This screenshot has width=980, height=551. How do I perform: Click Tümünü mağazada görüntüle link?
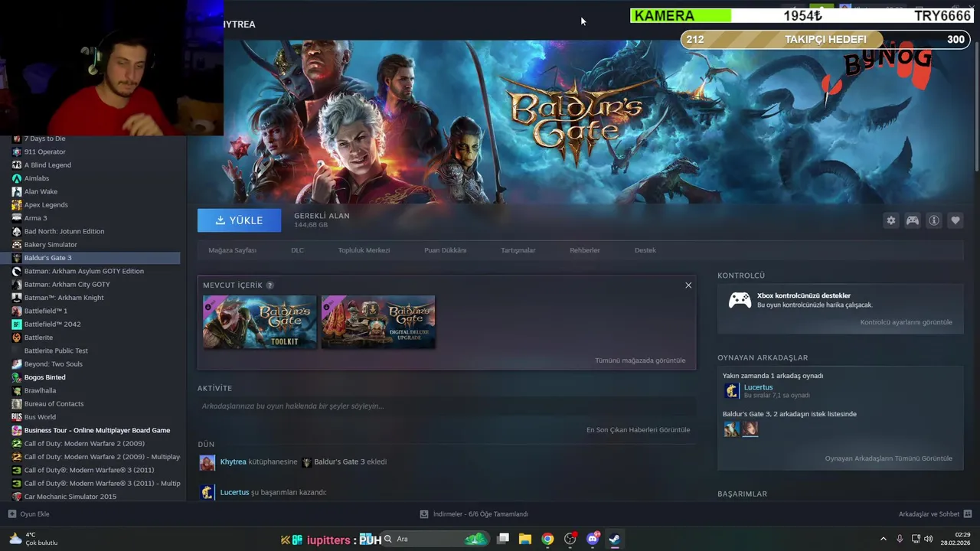(x=640, y=360)
